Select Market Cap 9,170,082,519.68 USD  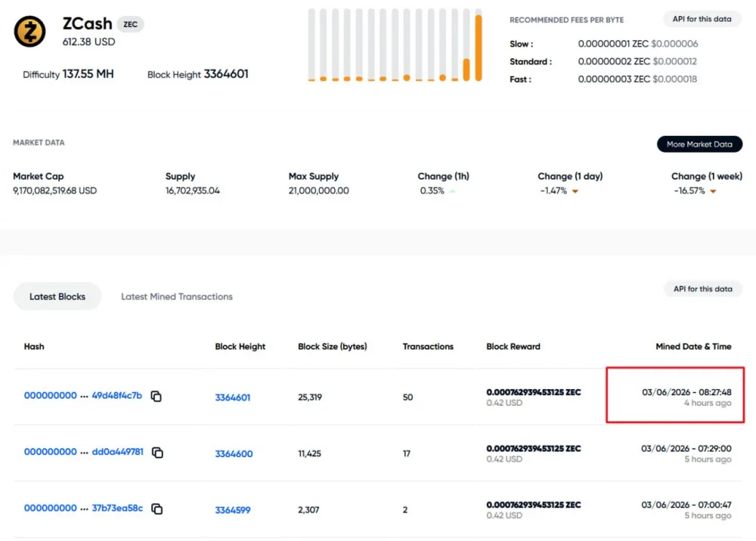(x=55, y=190)
